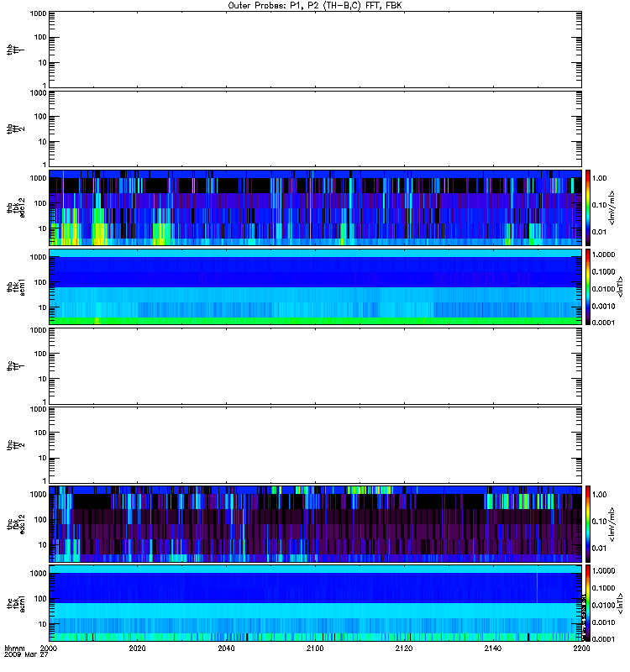
Task: Select the 'thb fff 1' panel axis label
Action: coord(15,50)
